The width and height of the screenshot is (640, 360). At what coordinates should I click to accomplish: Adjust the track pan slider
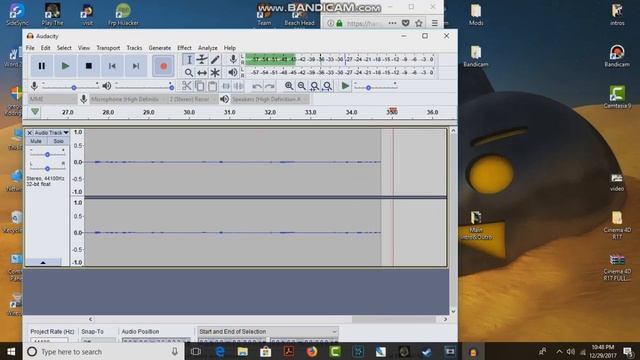click(x=47, y=168)
